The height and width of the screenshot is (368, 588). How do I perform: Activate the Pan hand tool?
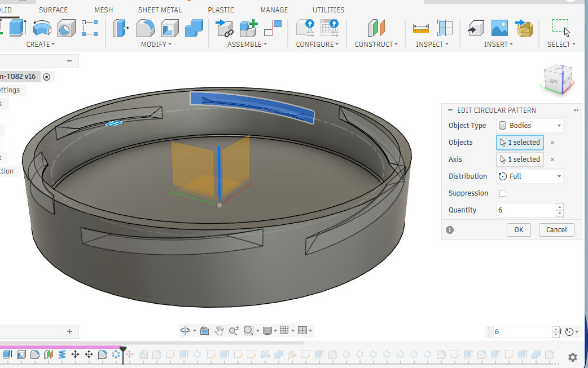[x=219, y=330]
